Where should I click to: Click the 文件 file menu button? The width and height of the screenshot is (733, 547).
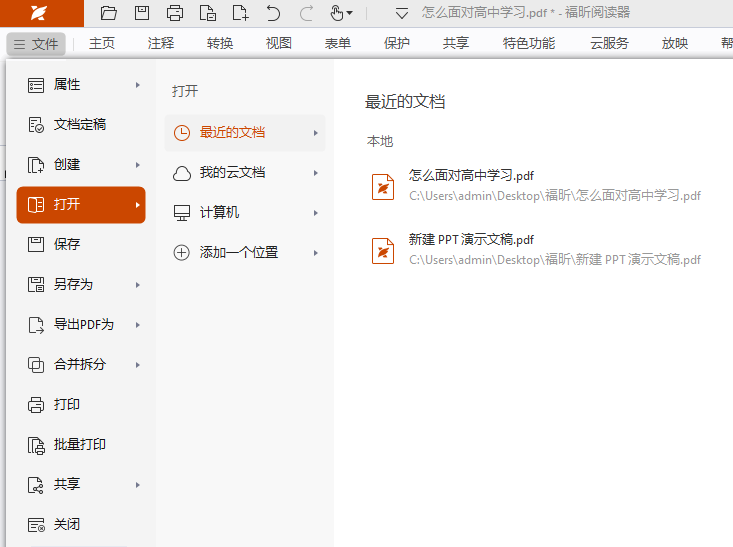tap(36, 44)
